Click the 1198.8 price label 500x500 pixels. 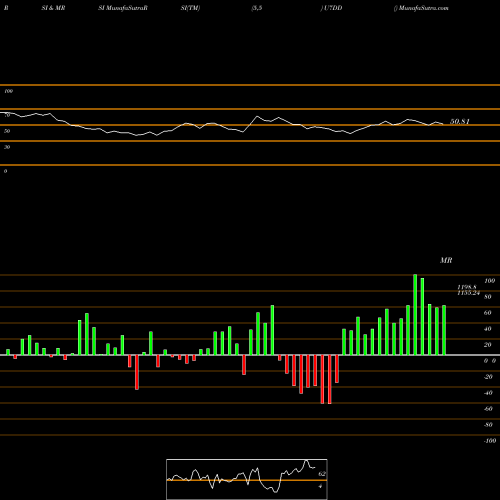(x=467, y=287)
